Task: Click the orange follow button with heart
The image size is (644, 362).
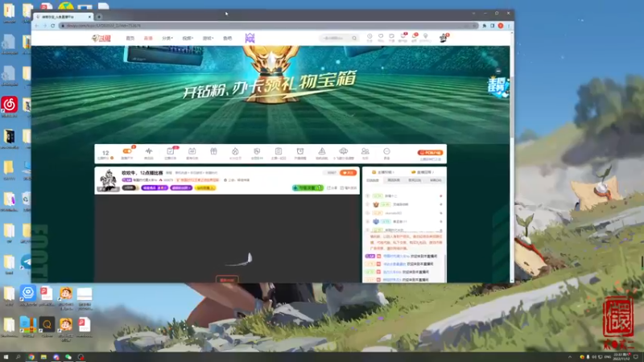Action: (x=349, y=173)
